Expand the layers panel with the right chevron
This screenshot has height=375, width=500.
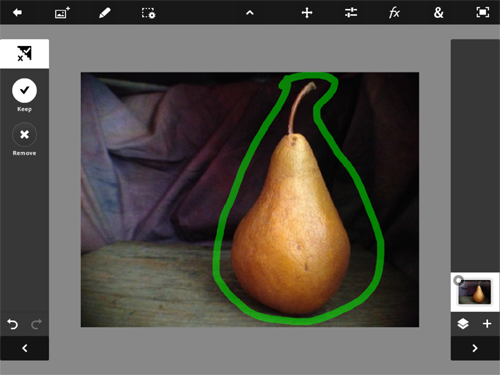pos(475,348)
